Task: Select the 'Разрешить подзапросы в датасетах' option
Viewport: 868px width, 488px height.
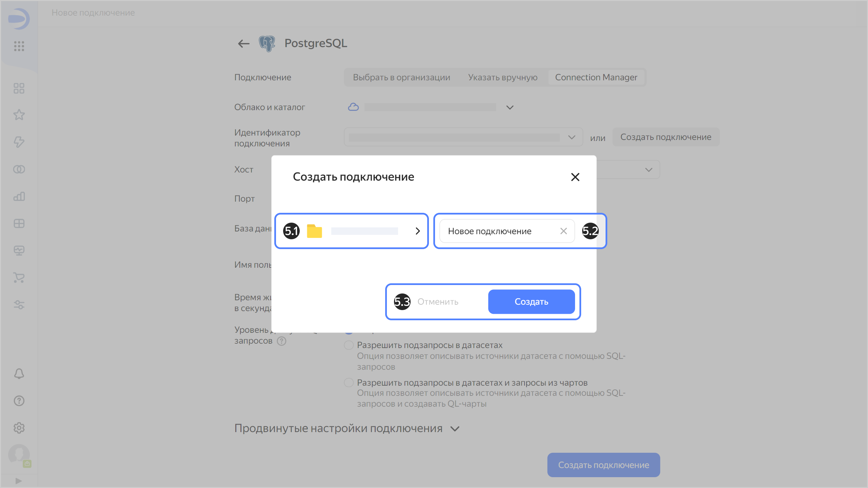Action: (x=349, y=345)
